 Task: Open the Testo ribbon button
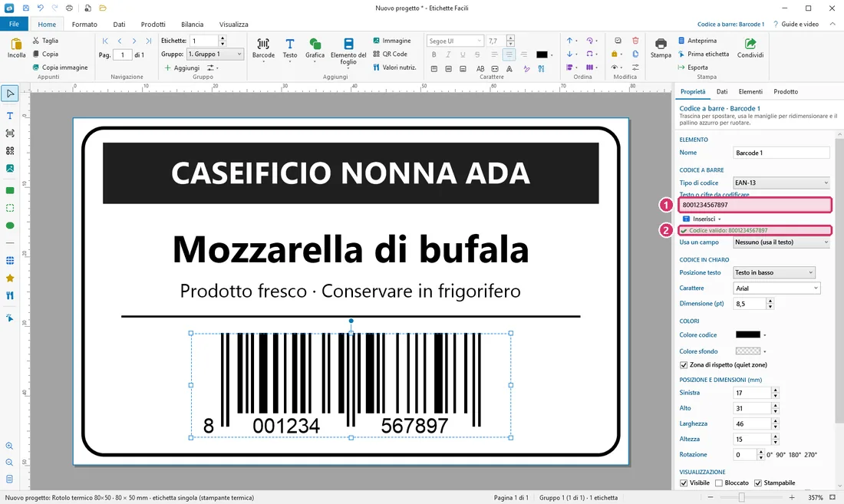289,50
